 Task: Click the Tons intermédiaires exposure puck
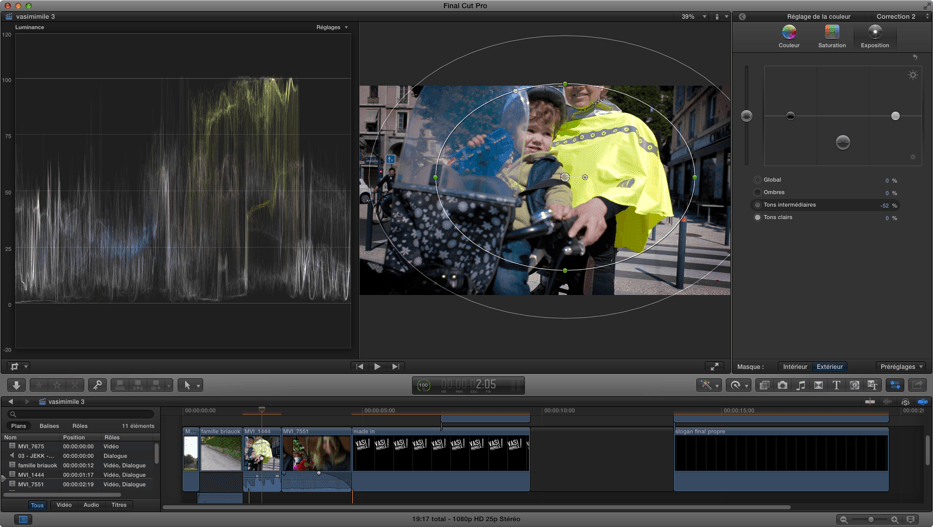click(843, 142)
